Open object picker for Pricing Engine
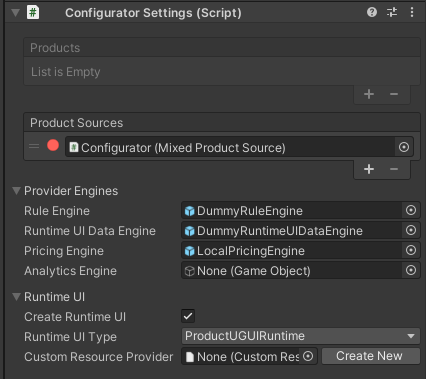 pyautogui.click(x=411, y=250)
